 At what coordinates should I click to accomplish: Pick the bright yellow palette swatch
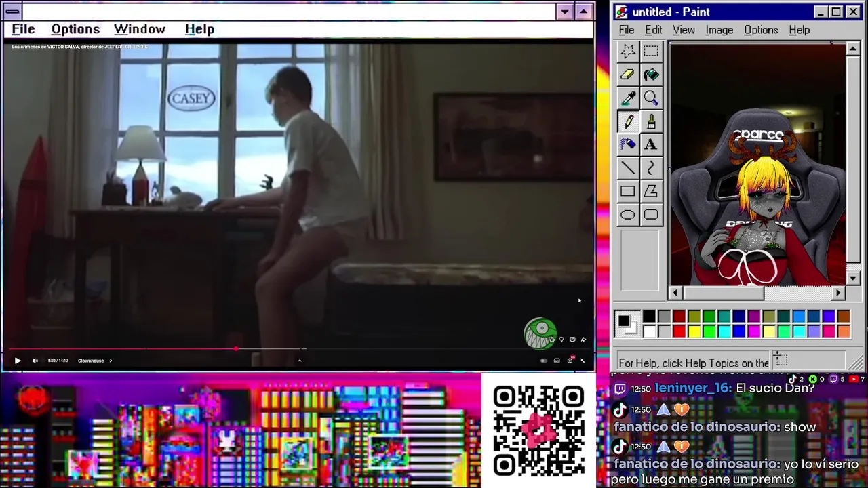tap(694, 331)
